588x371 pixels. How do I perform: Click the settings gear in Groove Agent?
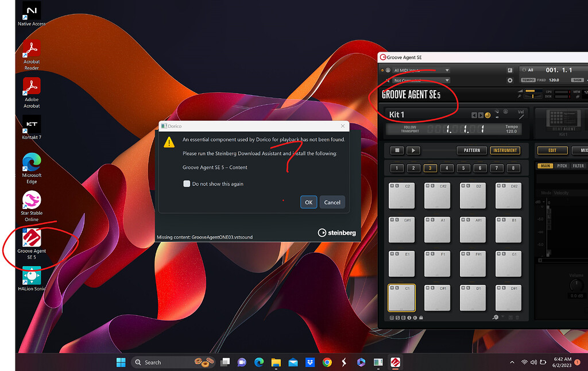510,80
